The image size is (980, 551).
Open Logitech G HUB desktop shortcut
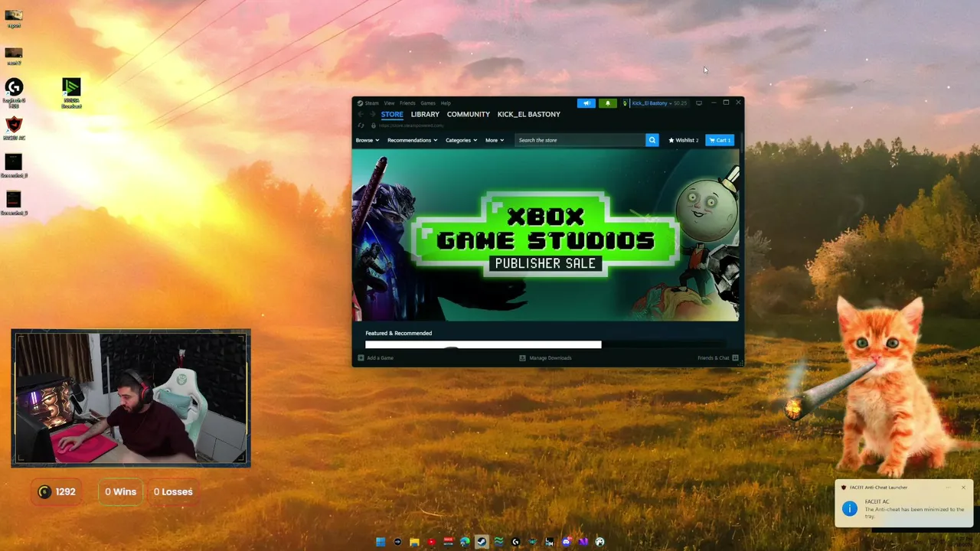coord(14,93)
